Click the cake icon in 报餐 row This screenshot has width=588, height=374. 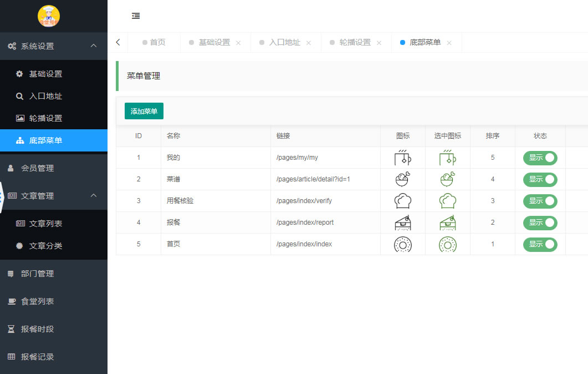click(403, 223)
